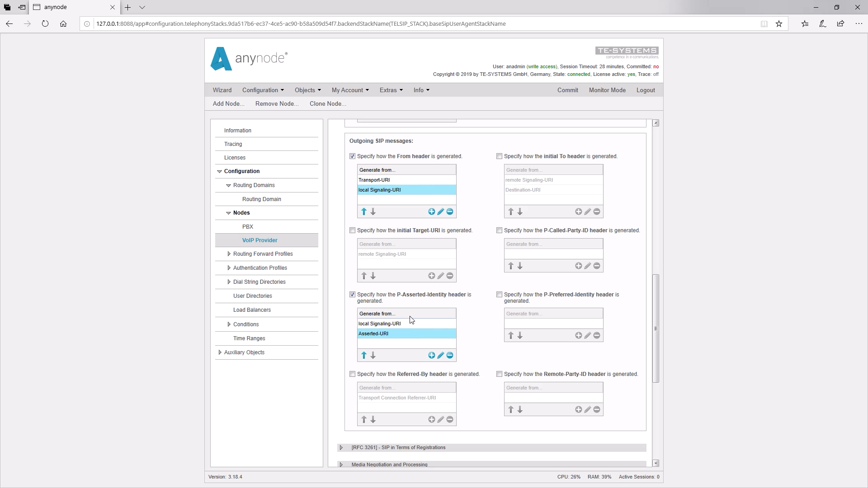Click the configuration panel scrollbar thumb
868x488 pixels.
[x=656, y=328]
